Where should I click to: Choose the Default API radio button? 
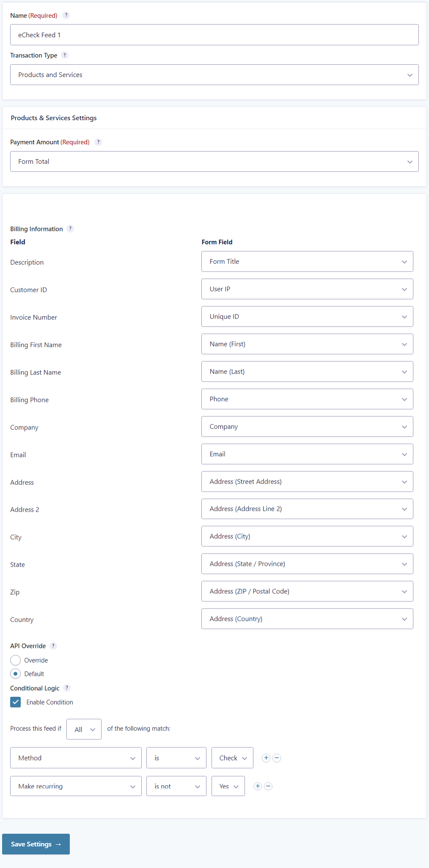(x=16, y=674)
